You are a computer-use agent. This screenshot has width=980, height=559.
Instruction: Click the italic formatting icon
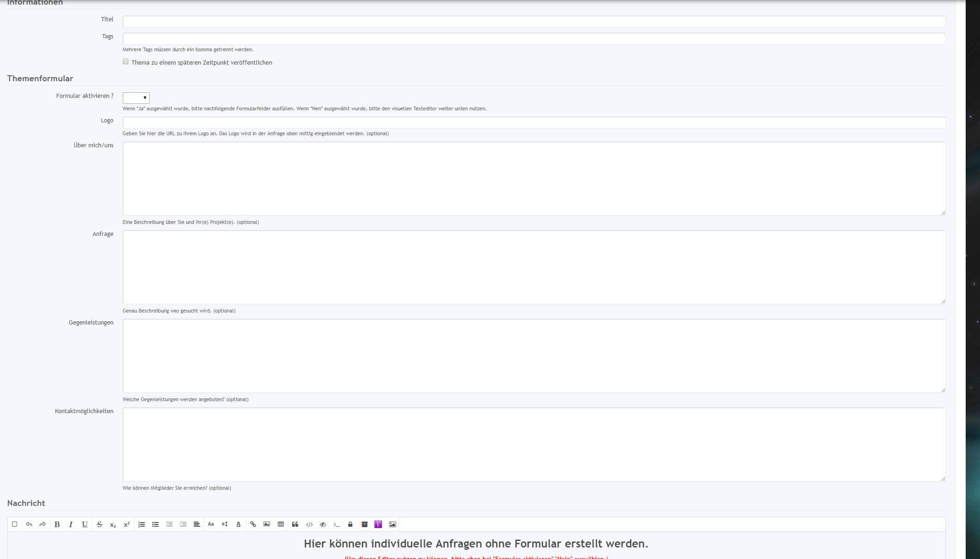tap(71, 524)
